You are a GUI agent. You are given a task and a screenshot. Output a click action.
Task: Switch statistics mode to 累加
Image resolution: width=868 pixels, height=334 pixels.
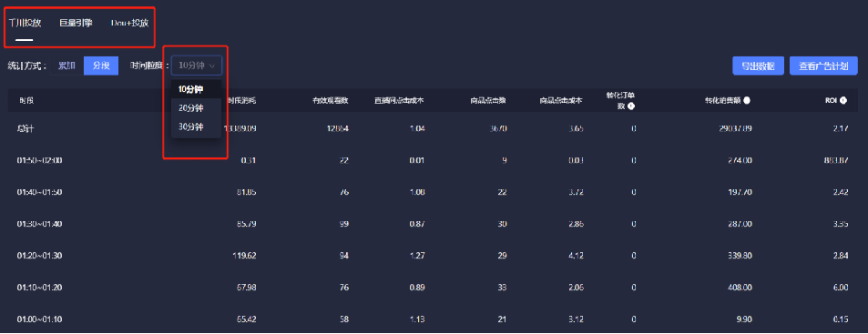click(x=67, y=66)
